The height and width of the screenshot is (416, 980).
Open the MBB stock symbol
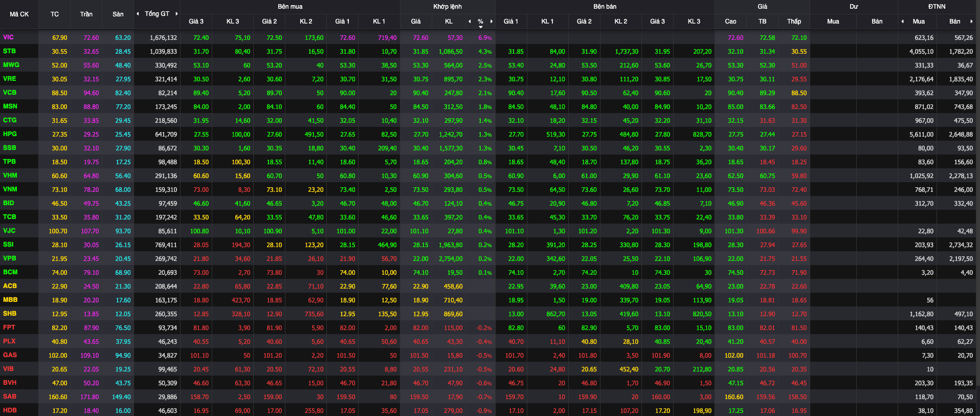point(10,300)
